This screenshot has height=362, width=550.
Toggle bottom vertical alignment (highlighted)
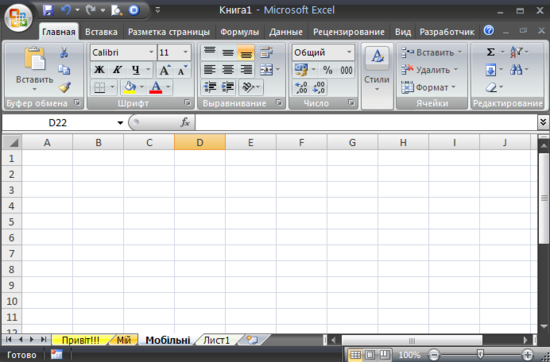(x=246, y=53)
